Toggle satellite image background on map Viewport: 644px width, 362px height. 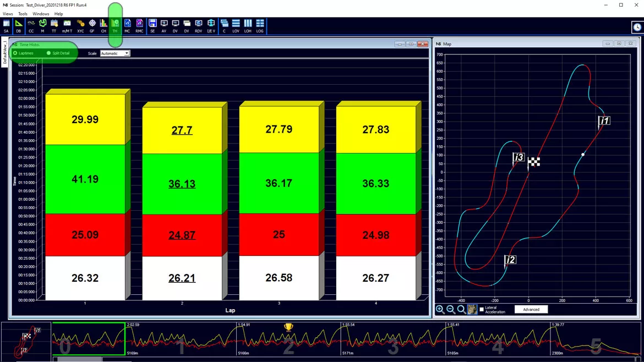click(x=472, y=310)
